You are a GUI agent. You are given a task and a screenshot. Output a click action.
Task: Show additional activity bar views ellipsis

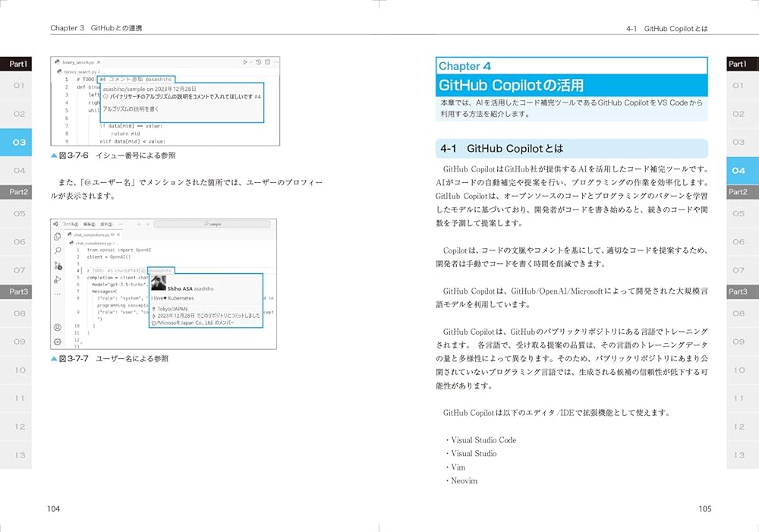point(58,294)
